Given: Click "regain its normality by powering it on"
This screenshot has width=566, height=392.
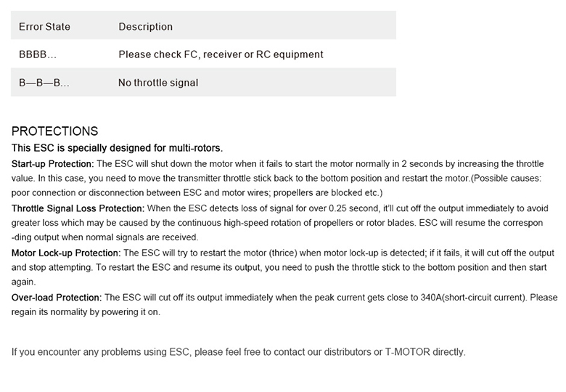Looking at the screenshot, I should point(86,312).
